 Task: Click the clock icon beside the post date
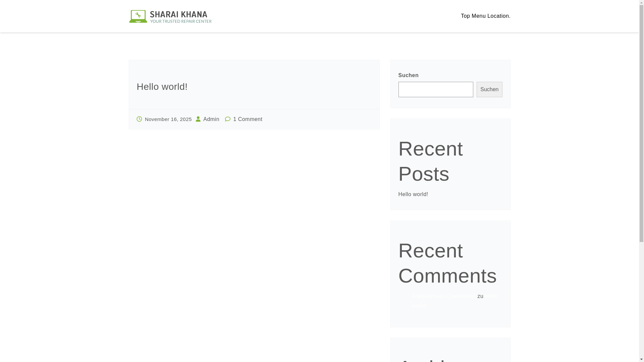coord(139,119)
